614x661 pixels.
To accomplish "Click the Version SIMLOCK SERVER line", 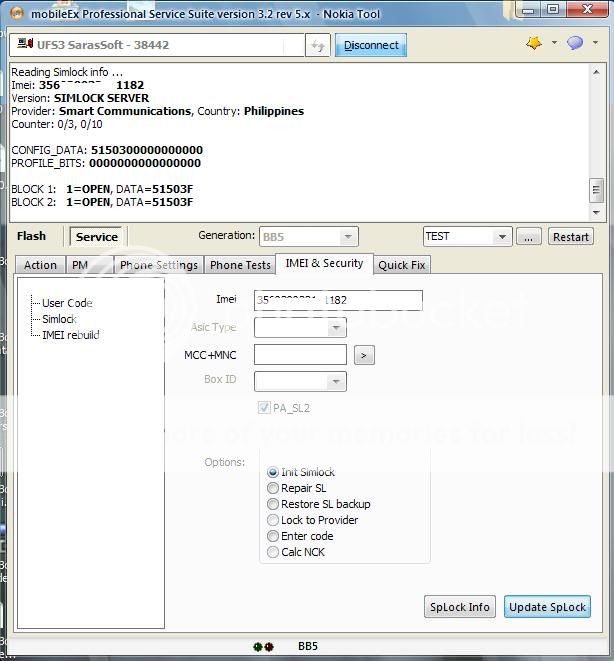I will point(80,98).
